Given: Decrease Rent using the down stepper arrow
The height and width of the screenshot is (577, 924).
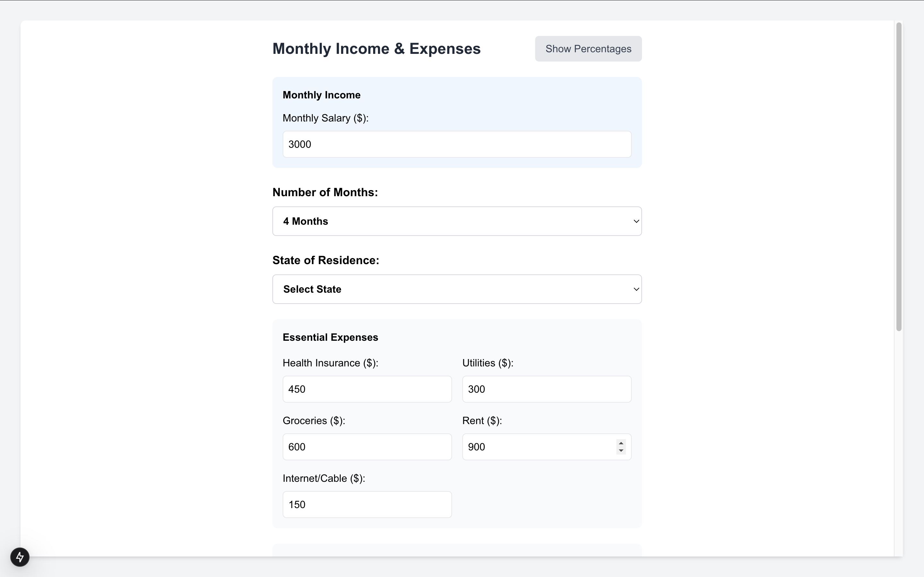Looking at the screenshot, I should (x=621, y=451).
